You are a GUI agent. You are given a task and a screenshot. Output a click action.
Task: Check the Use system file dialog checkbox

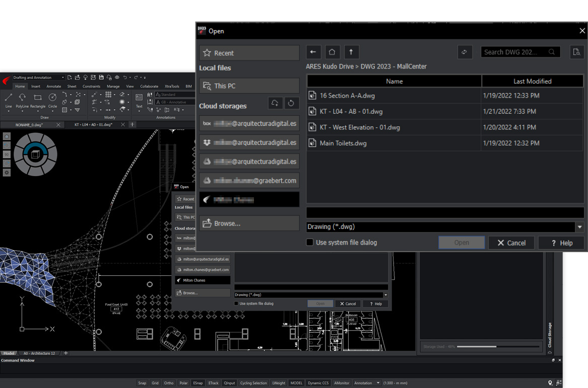point(310,243)
